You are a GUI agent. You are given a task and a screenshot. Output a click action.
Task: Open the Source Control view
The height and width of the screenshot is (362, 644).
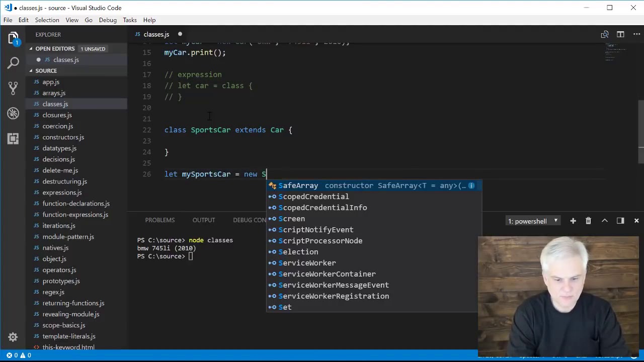[x=13, y=88]
